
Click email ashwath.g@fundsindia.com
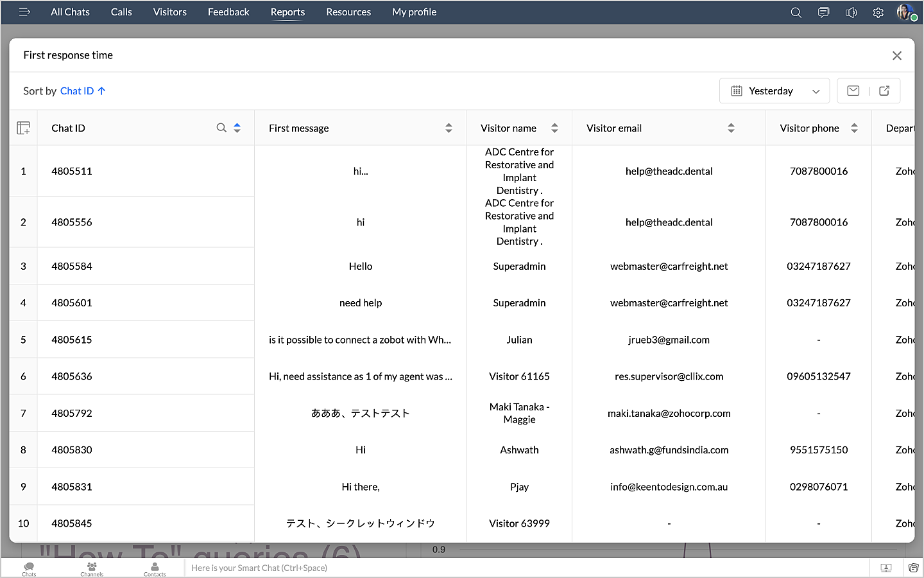[669, 450]
